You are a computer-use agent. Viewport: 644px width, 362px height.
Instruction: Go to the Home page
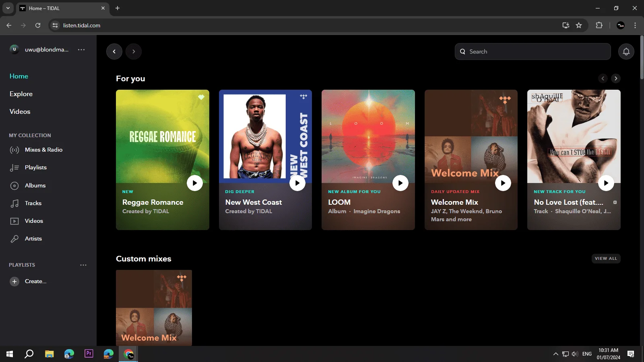(x=19, y=76)
